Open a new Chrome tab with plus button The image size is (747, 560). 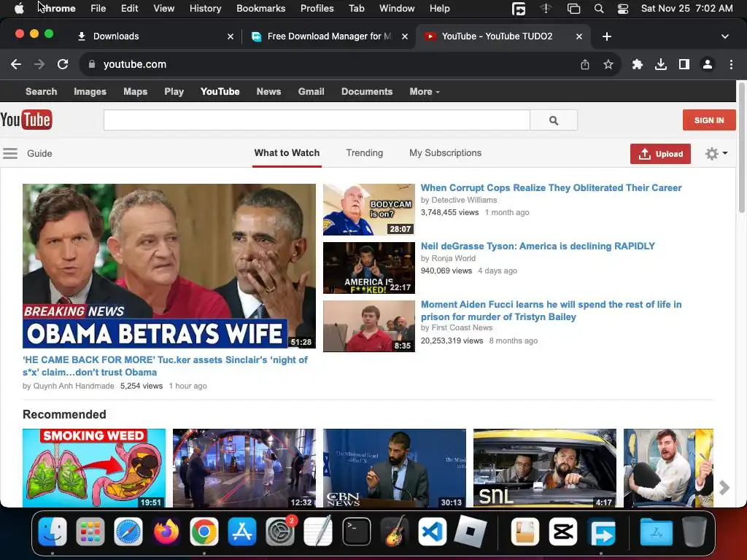[607, 36]
